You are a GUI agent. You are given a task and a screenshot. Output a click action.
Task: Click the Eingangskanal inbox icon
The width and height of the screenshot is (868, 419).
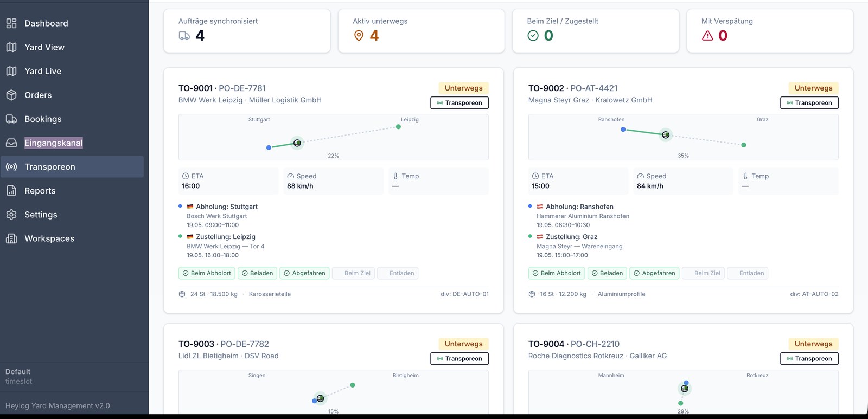pos(11,143)
